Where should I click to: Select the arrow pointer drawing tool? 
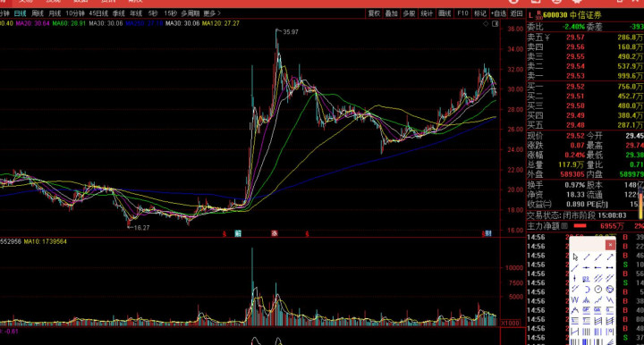[575, 257]
